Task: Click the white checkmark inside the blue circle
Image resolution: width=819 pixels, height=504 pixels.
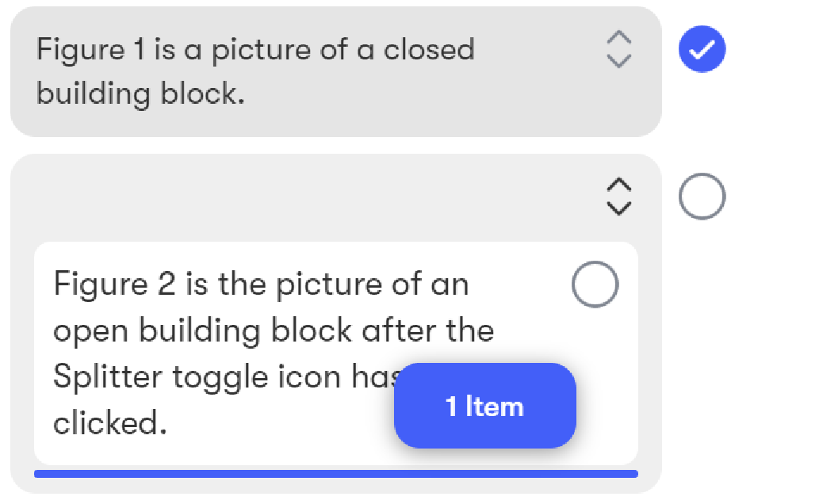Action: [x=702, y=50]
